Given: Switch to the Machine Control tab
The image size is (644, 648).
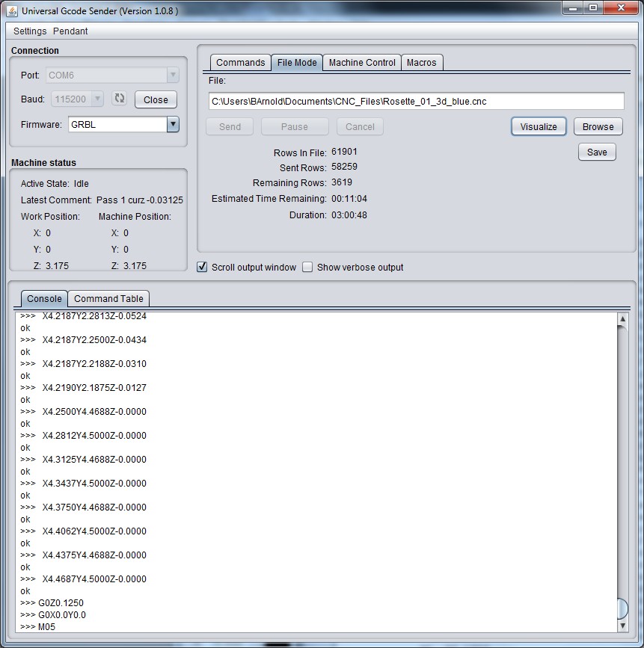Looking at the screenshot, I should [x=362, y=63].
